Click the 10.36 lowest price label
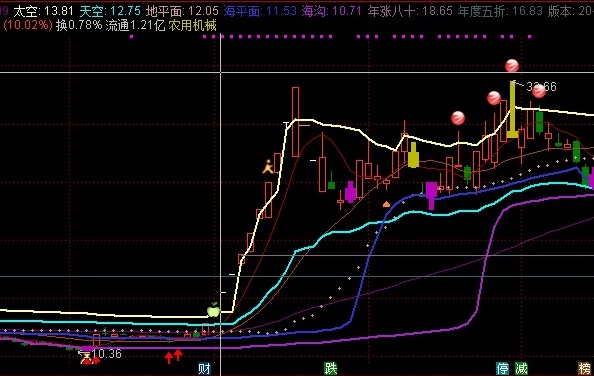The height and width of the screenshot is (376, 594). pos(106,354)
